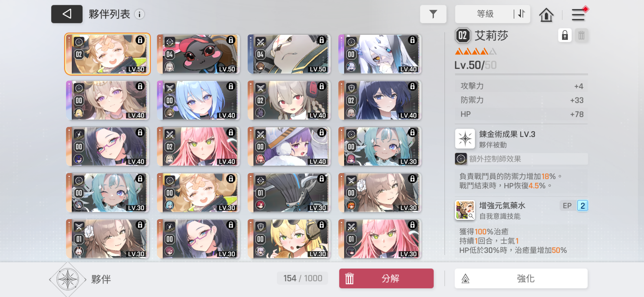Click the back arrow button
Viewport: 644px width, 297px height.
pyautogui.click(x=67, y=14)
